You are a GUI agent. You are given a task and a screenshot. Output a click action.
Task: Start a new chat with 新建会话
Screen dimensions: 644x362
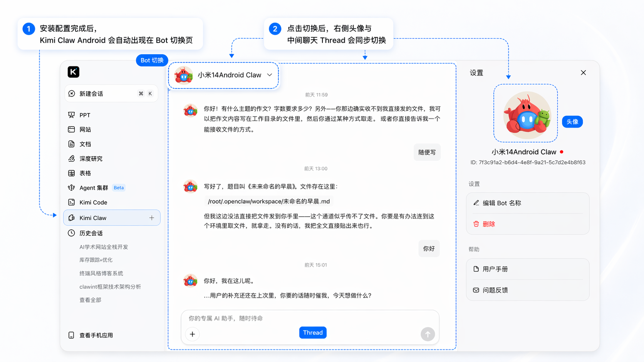tap(111, 93)
